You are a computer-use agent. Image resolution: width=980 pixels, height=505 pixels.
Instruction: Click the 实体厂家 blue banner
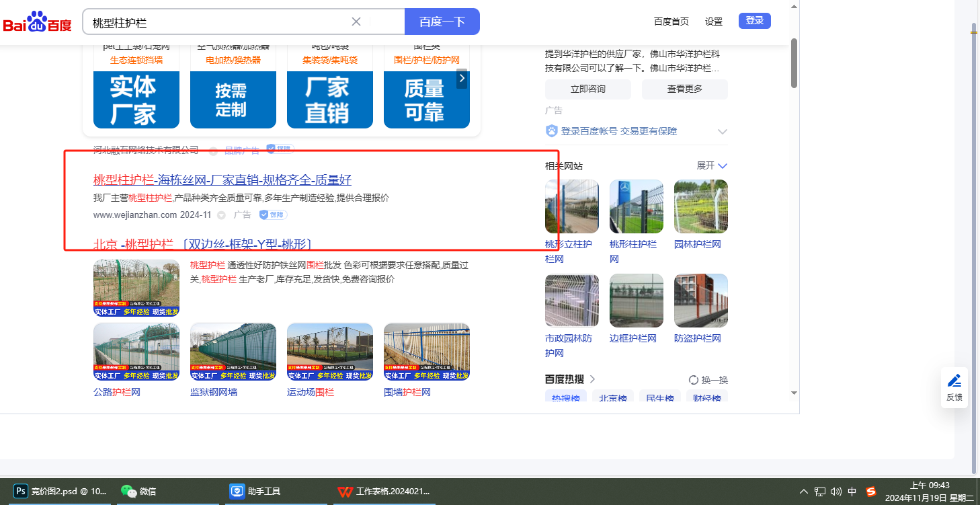(x=136, y=100)
